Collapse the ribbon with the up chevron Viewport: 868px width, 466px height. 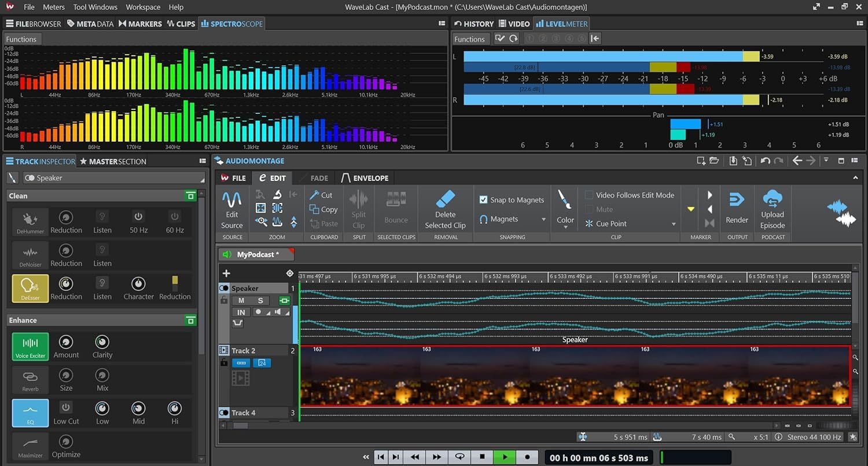(855, 177)
